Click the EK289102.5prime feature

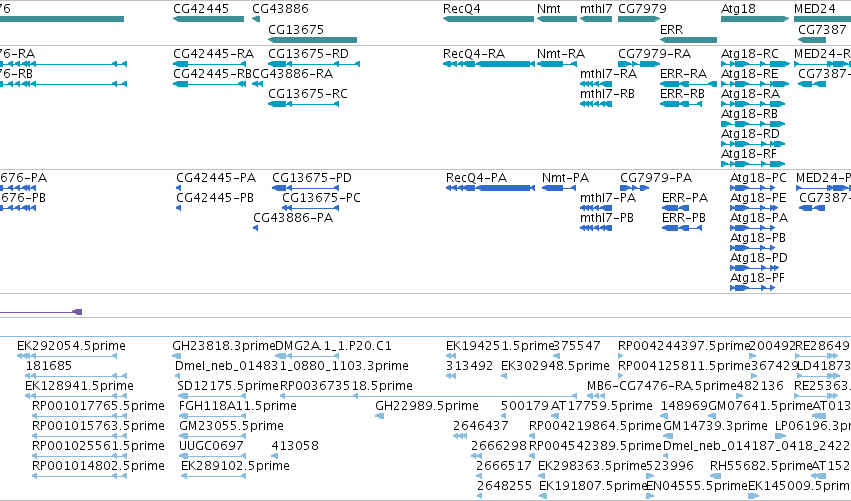(214, 477)
